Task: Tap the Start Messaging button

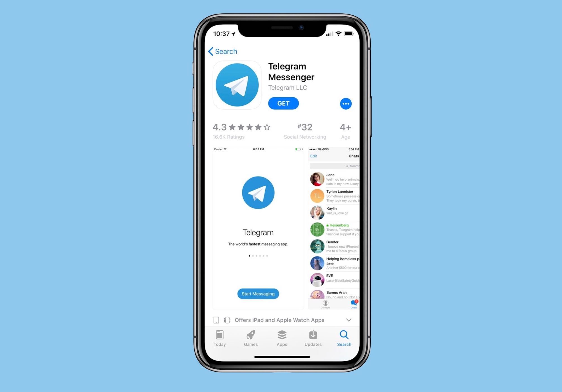Action: 258,294
